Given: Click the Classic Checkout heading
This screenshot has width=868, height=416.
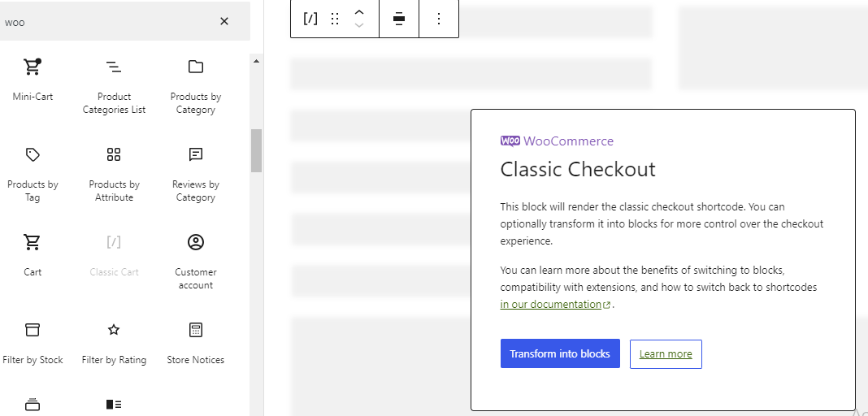Looking at the screenshot, I should click(578, 169).
